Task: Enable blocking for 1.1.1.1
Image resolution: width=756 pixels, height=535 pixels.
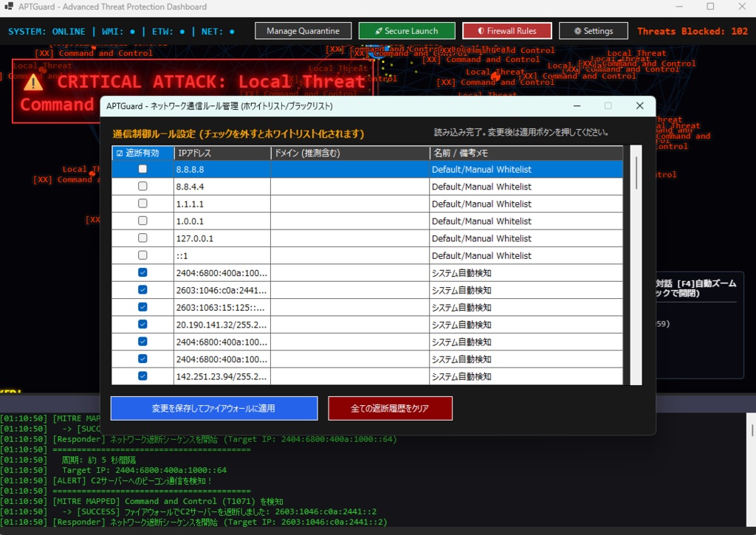Action: 142,204
